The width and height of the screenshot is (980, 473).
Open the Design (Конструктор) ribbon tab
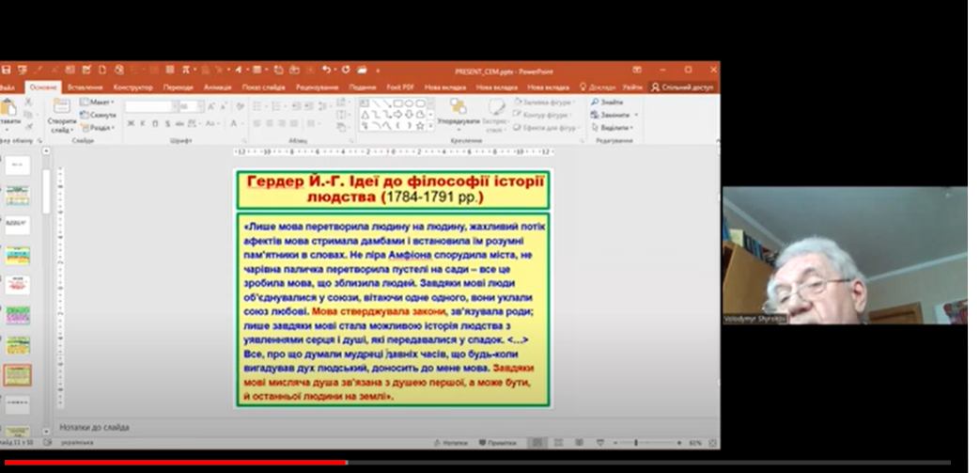pos(132,87)
